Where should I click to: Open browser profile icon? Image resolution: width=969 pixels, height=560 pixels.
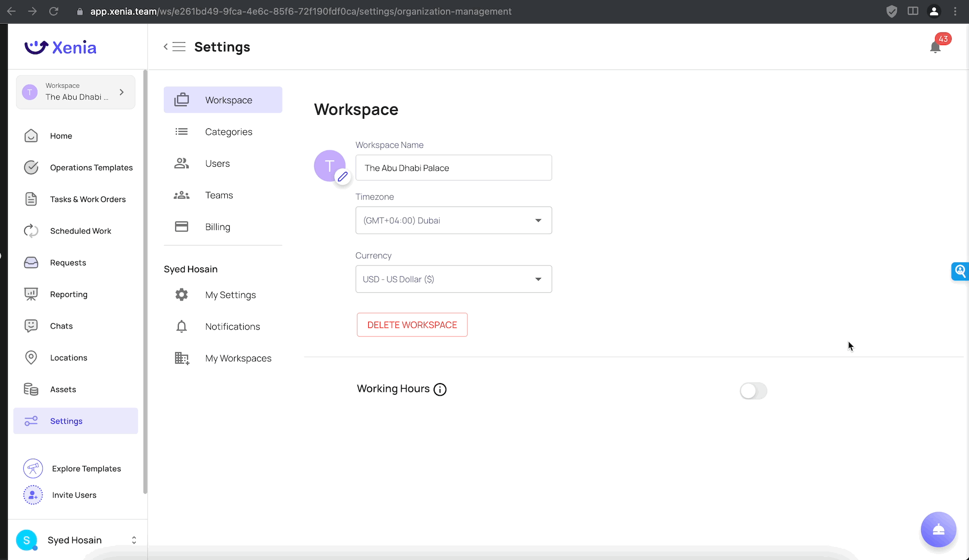(934, 11)
